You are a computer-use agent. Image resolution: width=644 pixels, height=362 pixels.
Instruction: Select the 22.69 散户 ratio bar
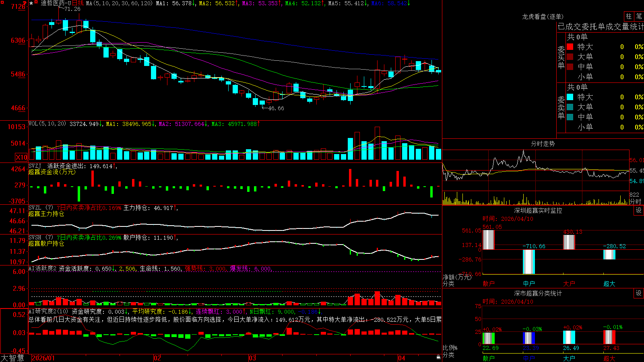(488, 338)
